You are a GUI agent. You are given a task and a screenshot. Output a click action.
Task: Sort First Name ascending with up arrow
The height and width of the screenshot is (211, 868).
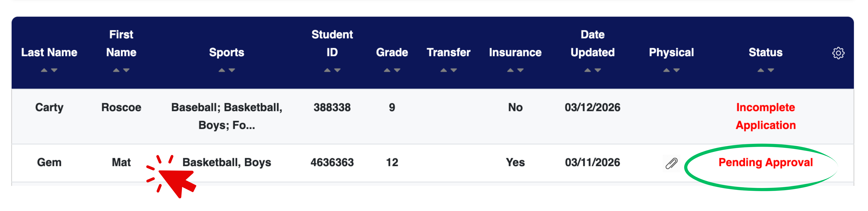pyautogui.click(x=116, y=70)
